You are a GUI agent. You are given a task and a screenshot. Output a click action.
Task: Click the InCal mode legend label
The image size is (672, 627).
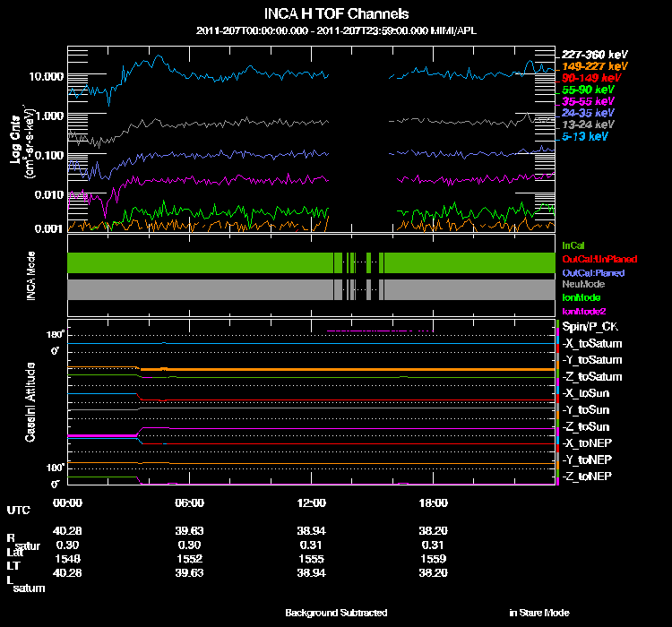pyautogui.click(x=573, y=245)
